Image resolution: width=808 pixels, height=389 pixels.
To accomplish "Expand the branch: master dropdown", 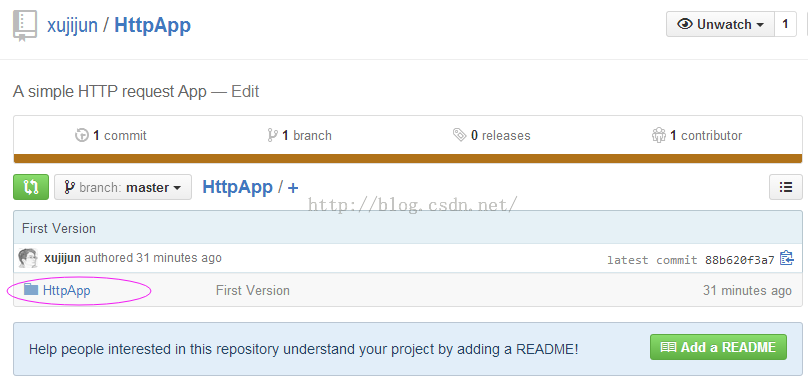I will point(123,187).
